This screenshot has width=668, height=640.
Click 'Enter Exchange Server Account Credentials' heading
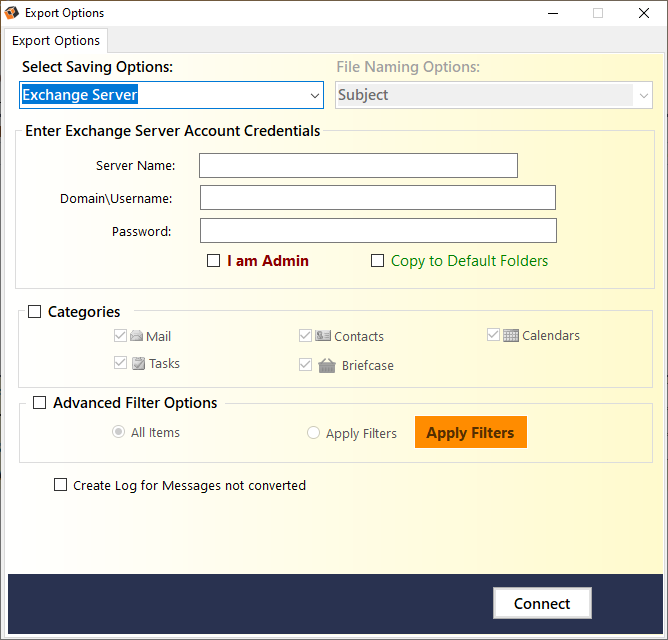pyautogui.click(x=173, y=131)
